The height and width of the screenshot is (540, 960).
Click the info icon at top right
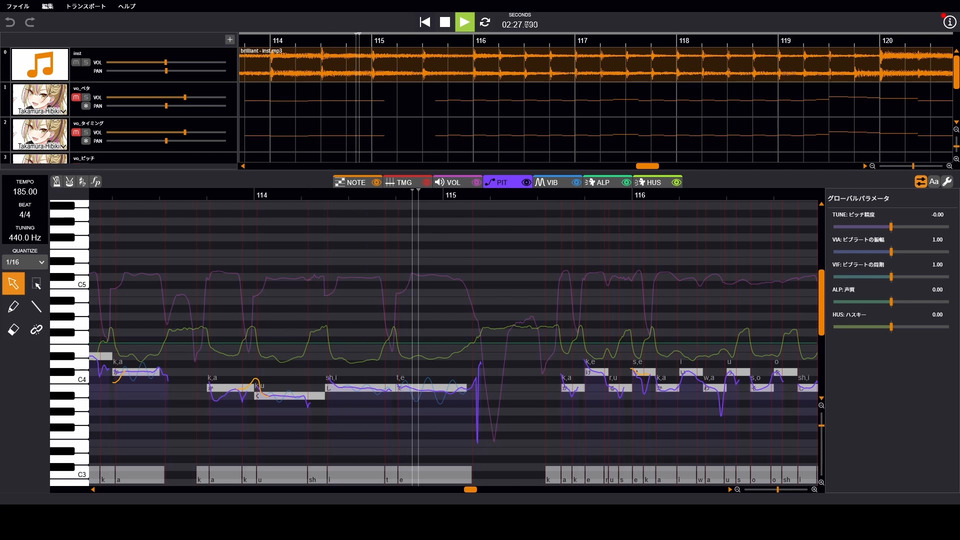tap(950, 22)
